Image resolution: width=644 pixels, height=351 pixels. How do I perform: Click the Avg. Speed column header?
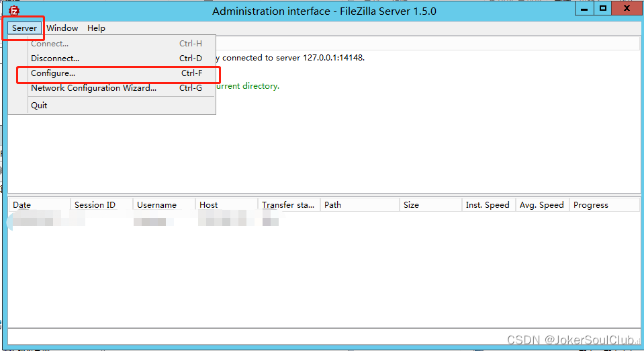(x=543, y=205)
